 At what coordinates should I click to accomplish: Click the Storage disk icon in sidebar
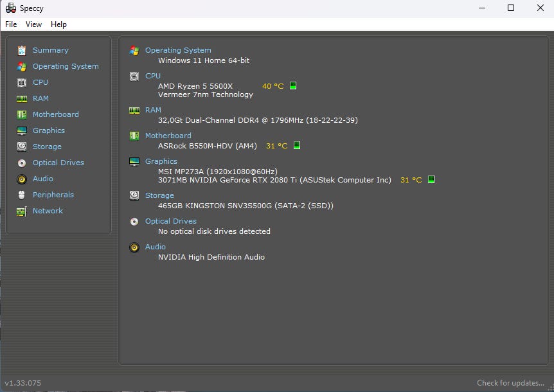pyautogui.click(x=22, y=147)
